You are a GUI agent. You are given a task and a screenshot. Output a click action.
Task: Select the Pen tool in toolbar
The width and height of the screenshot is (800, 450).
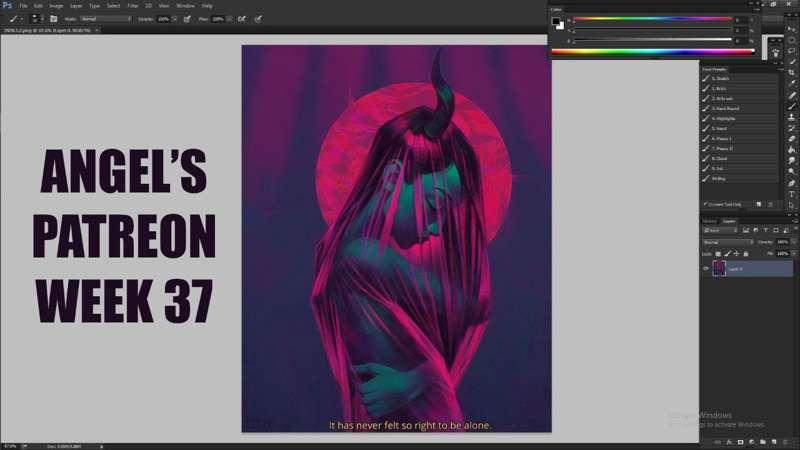[791, 183]
